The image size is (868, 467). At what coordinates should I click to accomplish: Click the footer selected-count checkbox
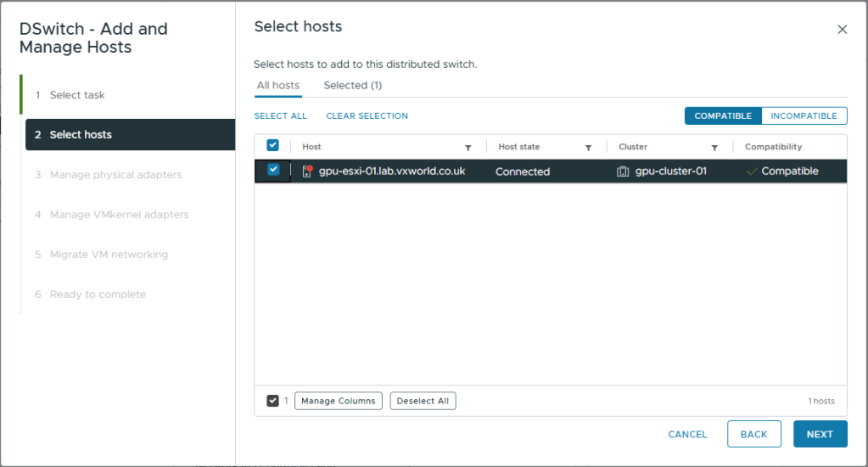coord(272,401)
